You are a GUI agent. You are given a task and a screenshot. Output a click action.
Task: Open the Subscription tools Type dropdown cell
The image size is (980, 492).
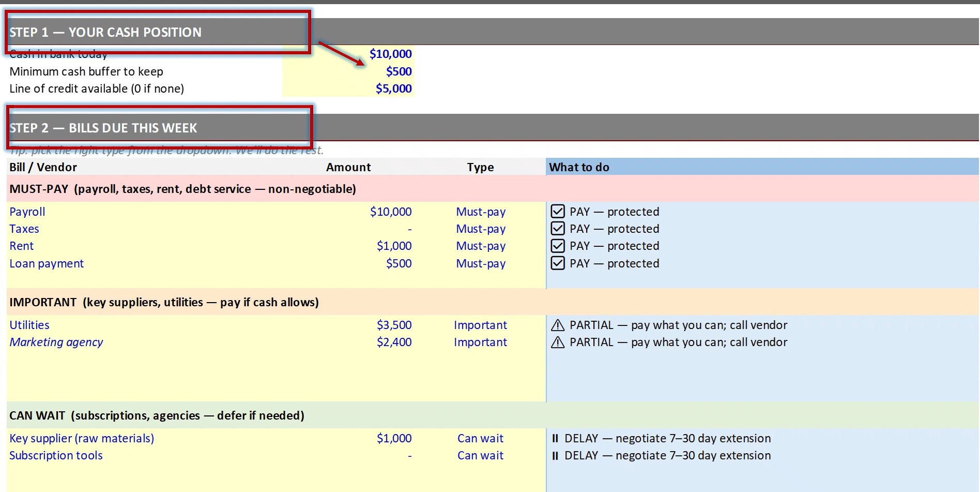tap(480, 455)
